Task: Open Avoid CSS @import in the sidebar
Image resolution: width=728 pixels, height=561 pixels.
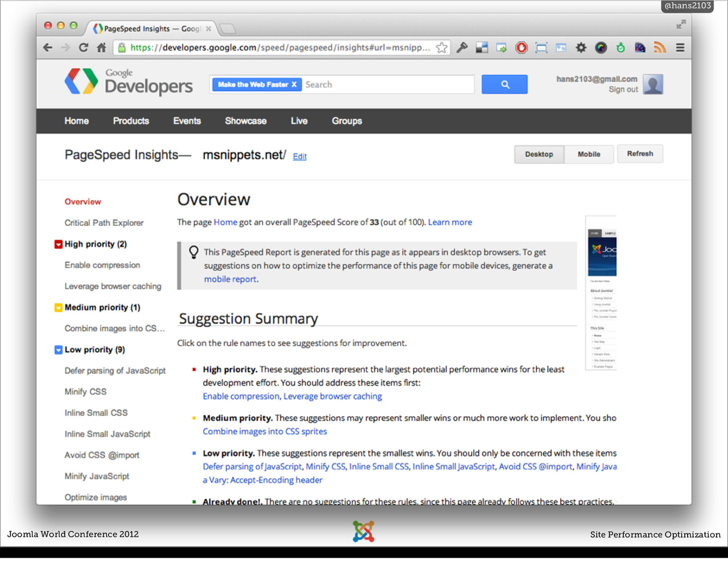Action: click(x=102, y=455)
